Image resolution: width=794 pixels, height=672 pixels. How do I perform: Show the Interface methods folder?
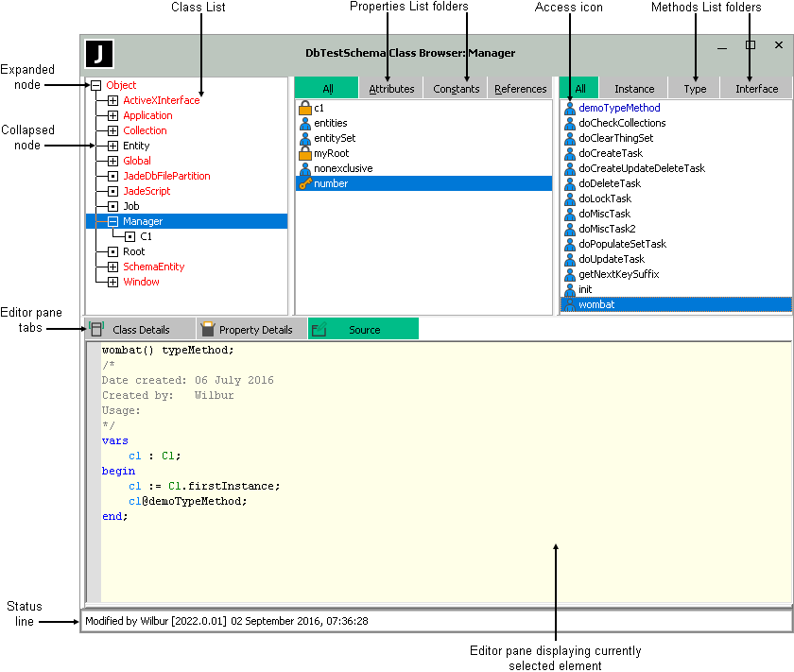coord(756,89)
